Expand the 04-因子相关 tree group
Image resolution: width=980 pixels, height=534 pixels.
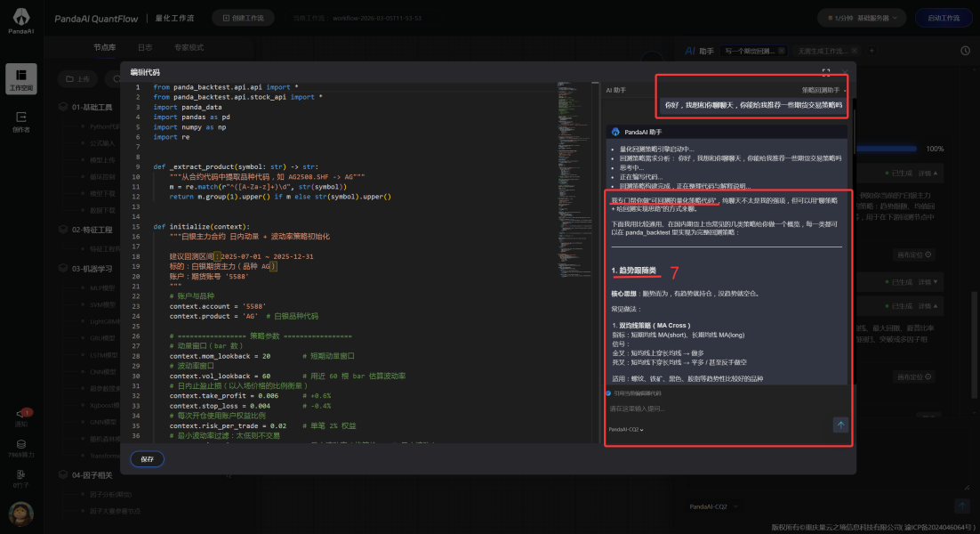(92, 474)
